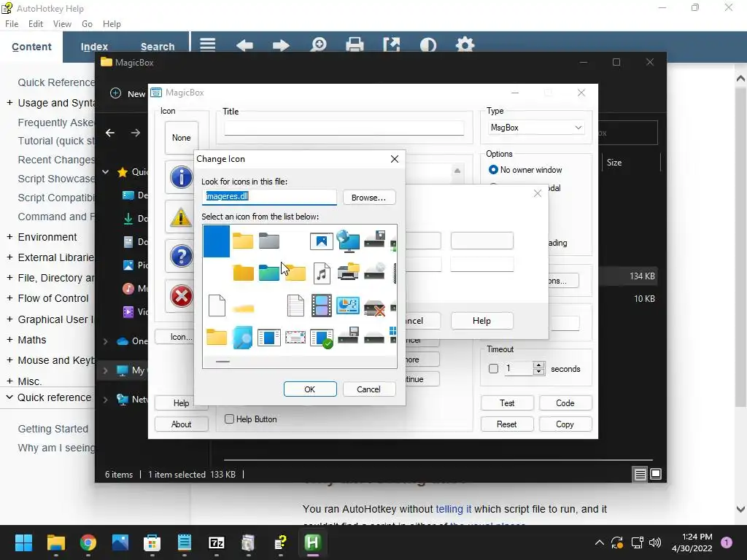This screenshot has height=560, width=747.
Task: Pick the printer with folder icon
Action: pyautogui.click(x=348, y=271)
